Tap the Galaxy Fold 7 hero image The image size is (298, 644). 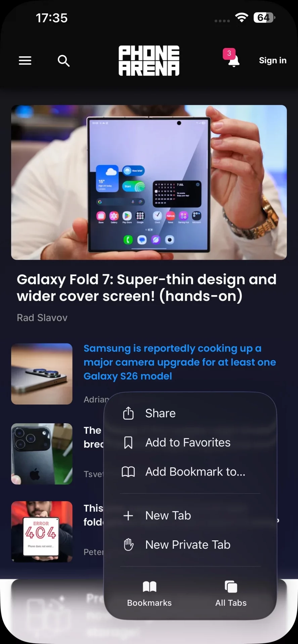(149, 182)
